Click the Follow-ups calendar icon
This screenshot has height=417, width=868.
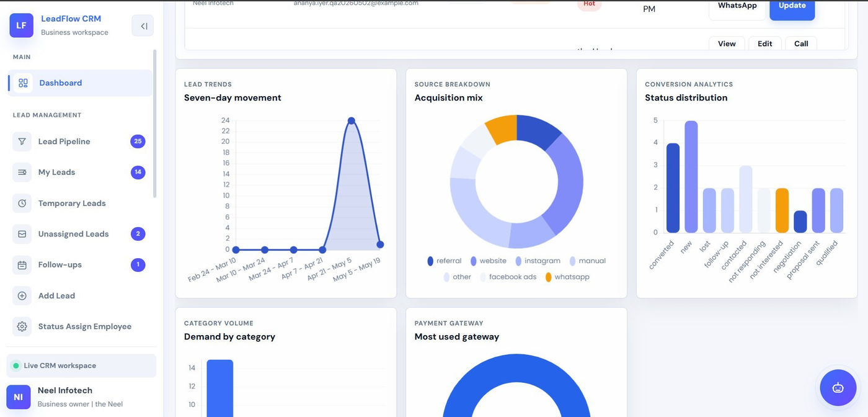(22, 265)
